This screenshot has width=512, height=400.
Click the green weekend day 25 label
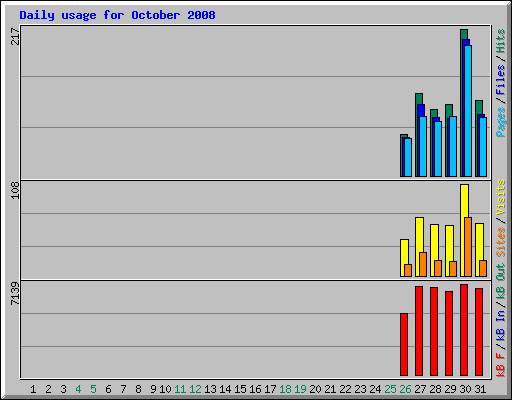390,389
